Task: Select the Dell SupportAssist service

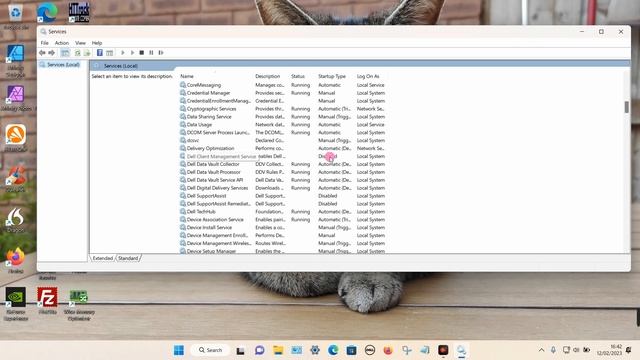Action: (282, 196)
